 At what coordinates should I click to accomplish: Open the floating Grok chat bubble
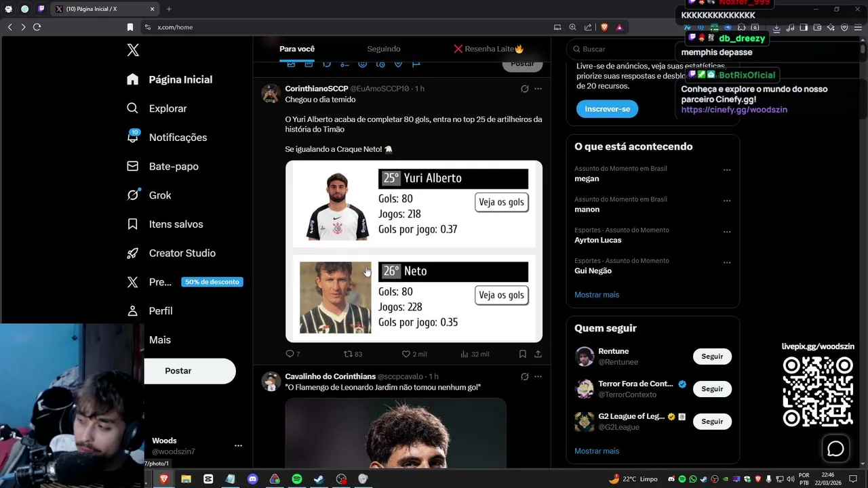[836, 449]
